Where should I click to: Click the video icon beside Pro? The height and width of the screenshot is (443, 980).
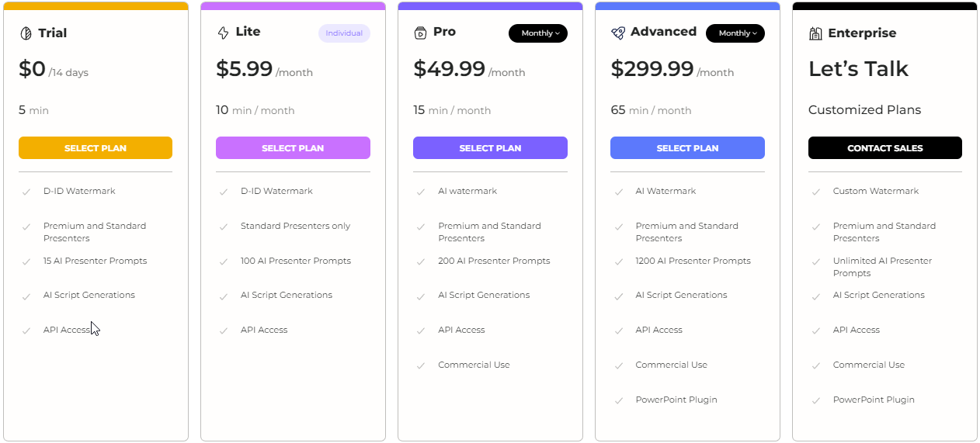coord(420,33)
